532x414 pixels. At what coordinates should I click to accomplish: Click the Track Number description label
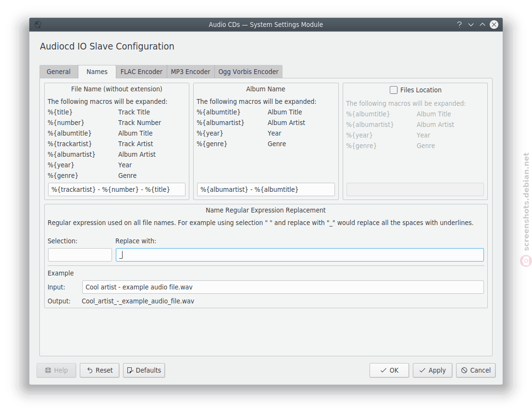pyautogui.click(x=139, y=123)
